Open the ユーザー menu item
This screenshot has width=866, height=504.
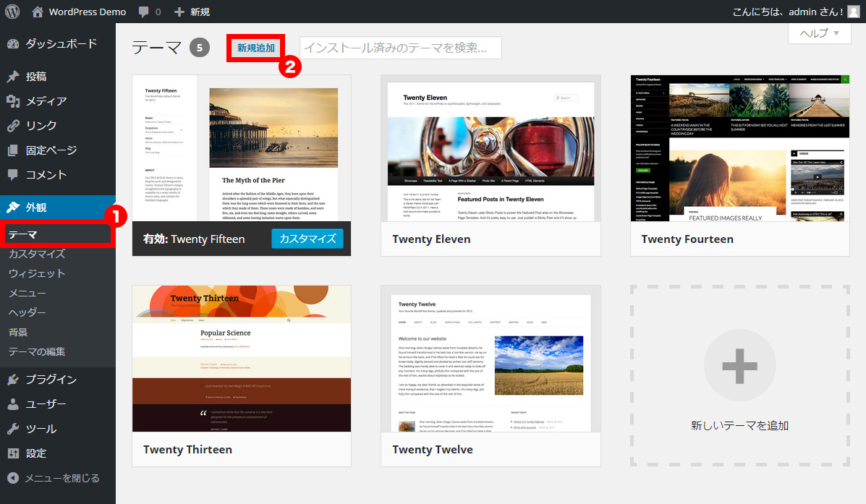pyautogui.click(x=57, y=404)
